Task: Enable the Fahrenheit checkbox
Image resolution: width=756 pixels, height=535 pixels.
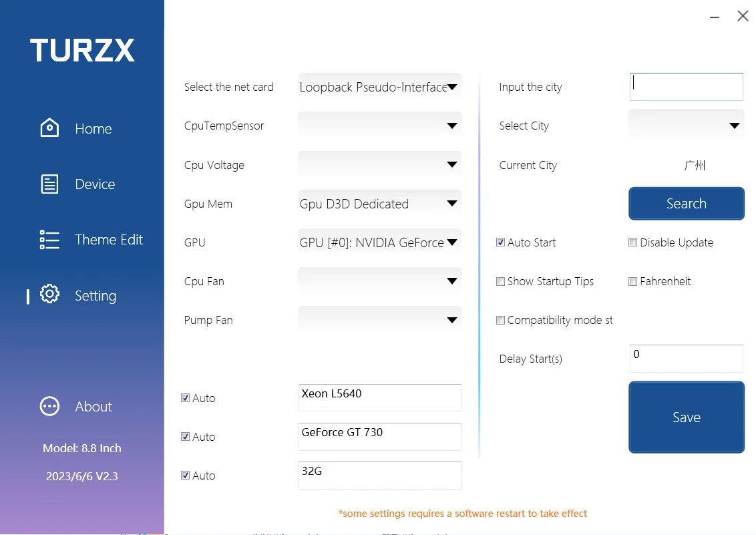Action: (x=632, y=281)
